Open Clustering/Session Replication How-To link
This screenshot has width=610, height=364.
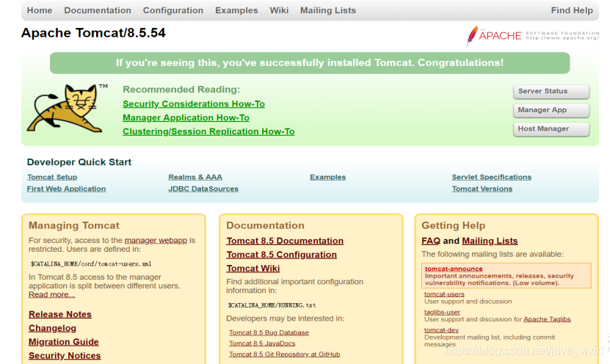coord(208,131)
